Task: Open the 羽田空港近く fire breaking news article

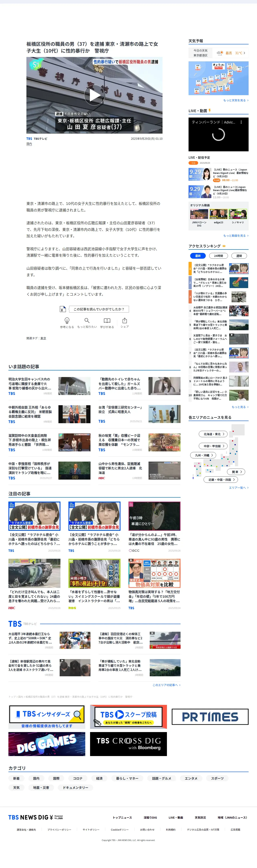Action: (139, 641)
